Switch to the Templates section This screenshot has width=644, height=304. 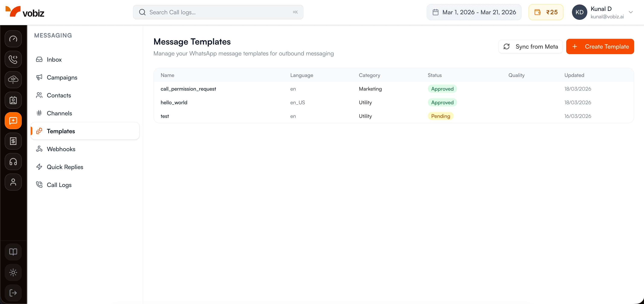click(61, 131)
